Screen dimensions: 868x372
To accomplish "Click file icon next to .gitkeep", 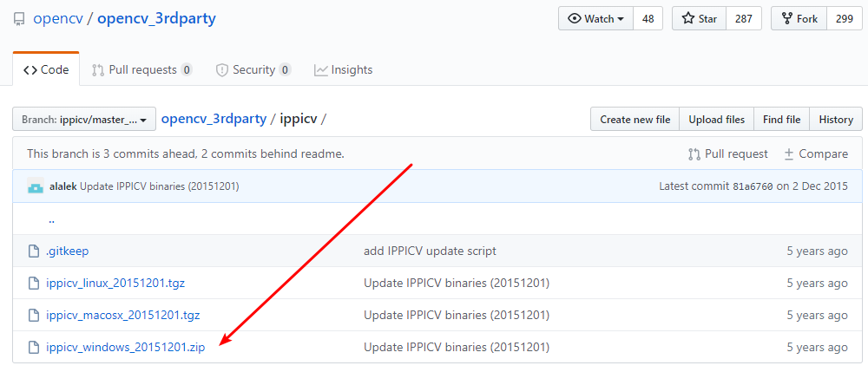I will pos(34,251).
